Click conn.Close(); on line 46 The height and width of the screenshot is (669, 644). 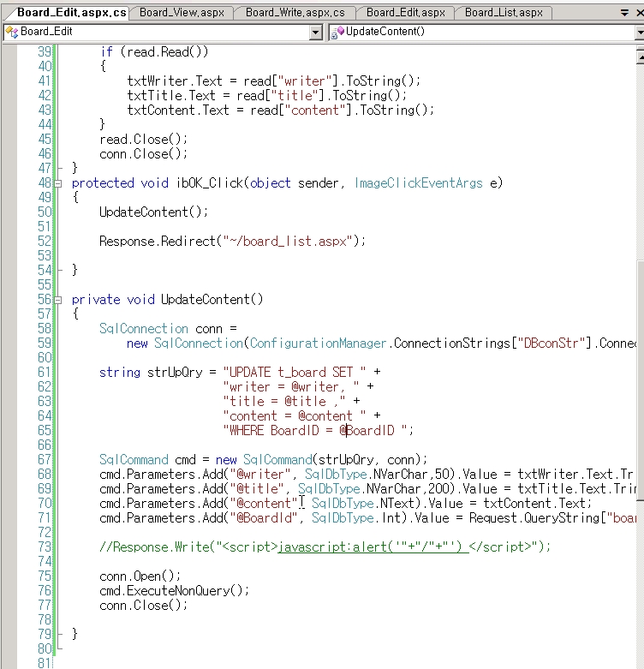(x=143, y=154)
